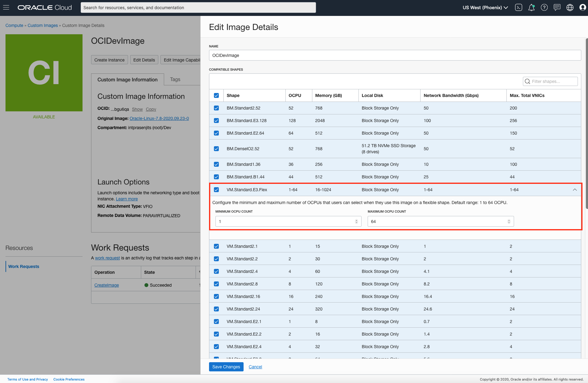Screen dimensions: 588x383
Task: Collapse the VM.Standard.E3.Flex row chevron
Action: tap(575, 190)
